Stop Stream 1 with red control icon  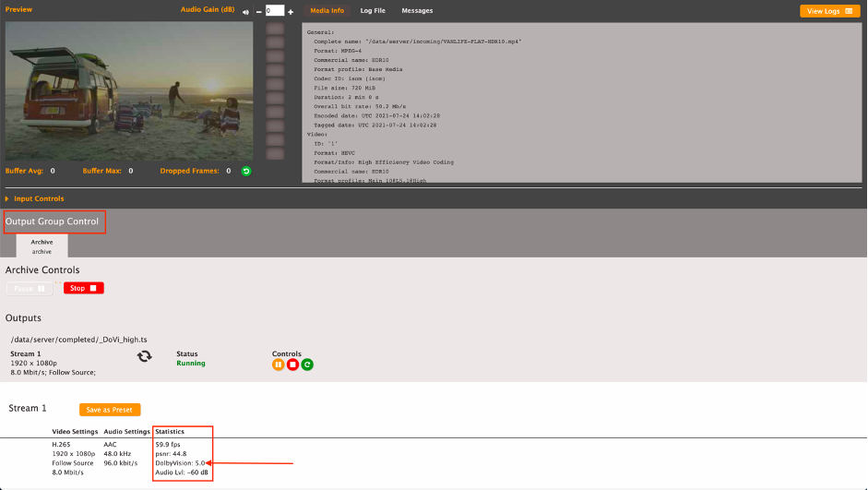292,365
